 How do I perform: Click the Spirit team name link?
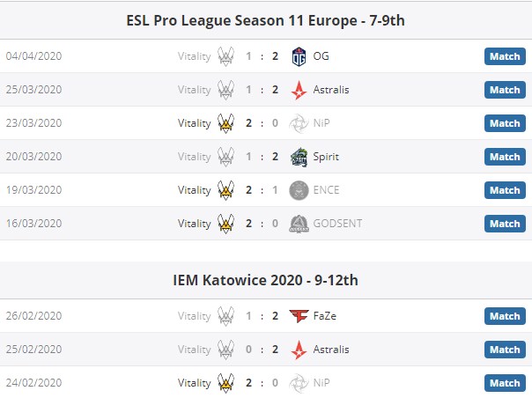[x=326, y=157]
